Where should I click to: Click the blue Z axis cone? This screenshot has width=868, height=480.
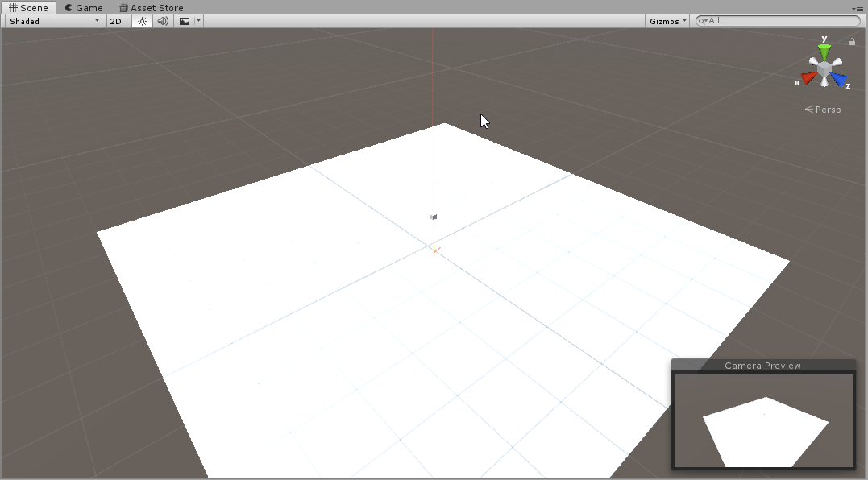click(839, 80)
